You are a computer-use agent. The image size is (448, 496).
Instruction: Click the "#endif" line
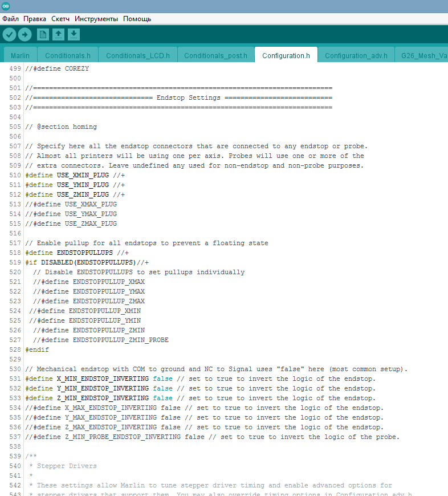(x=37, y=350)
